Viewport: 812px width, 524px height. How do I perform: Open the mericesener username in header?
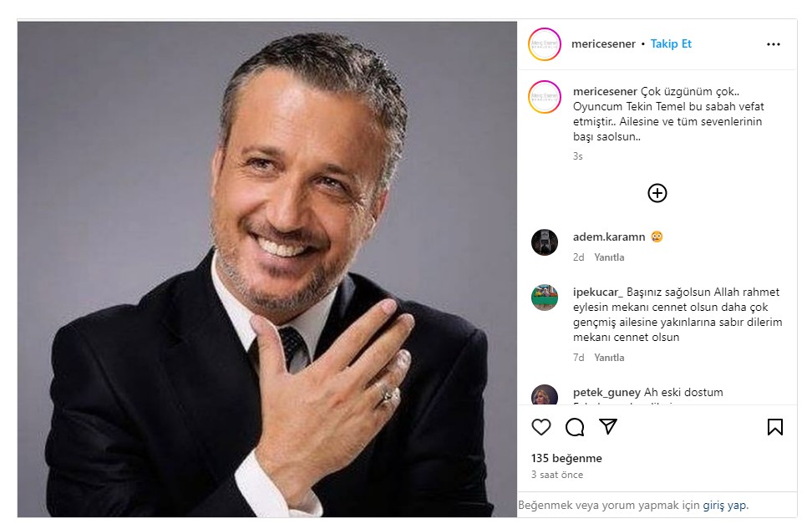pyautogui.click(x=603, y=44)
